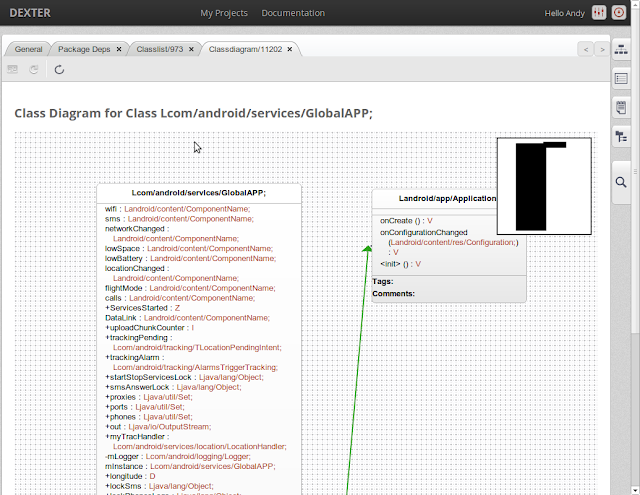Click the onConfigurationChanged method name

pyautogui.click(x=424, y=232)
